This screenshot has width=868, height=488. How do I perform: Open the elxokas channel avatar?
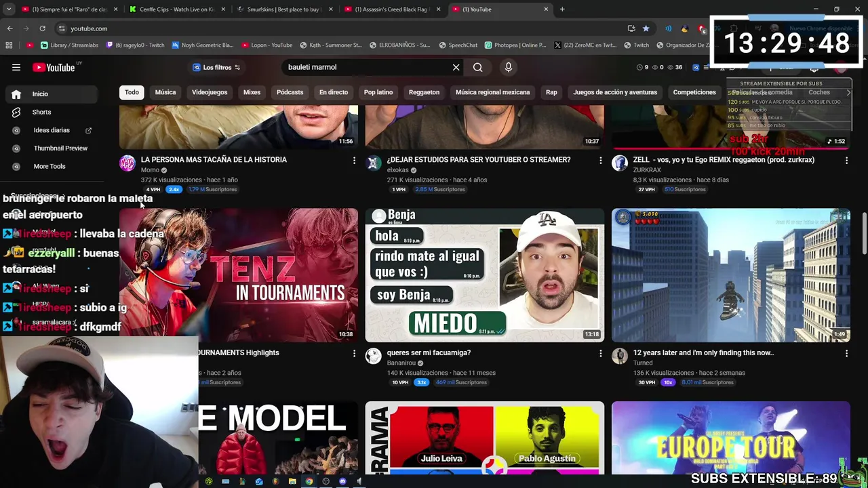pyautogui.click(x=374, y=163)
